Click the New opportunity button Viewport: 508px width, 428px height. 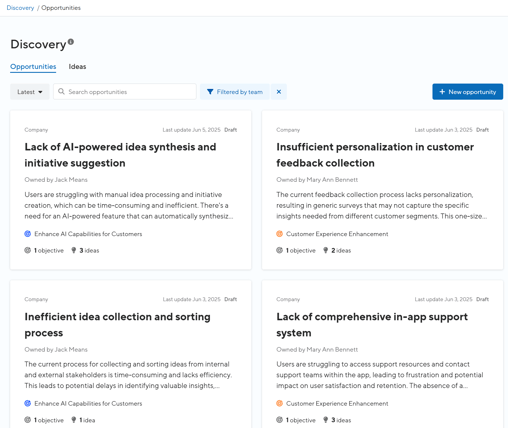point(467,92)
